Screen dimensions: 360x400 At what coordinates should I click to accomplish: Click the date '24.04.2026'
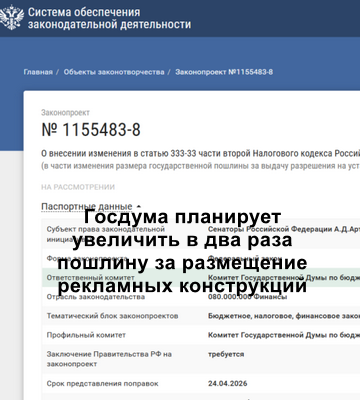pos(228,383)
